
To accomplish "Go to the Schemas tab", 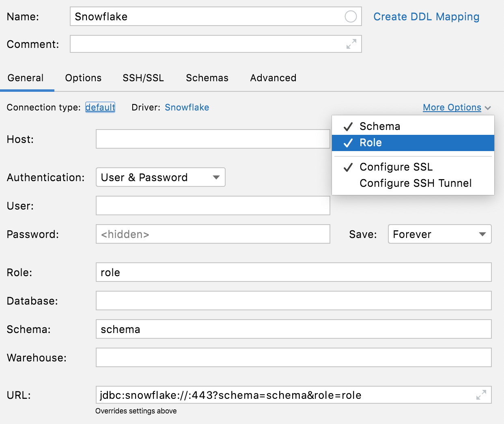I will [x=207, y=78].
